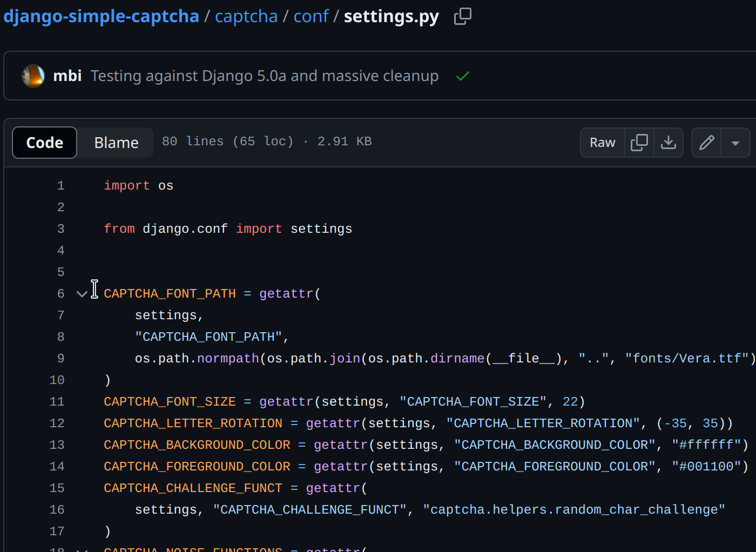The width and height of the screenshot is (756, 552).
Task: Collapse code block at line 18
Action: pyautogui.click(x=82, y=550)
